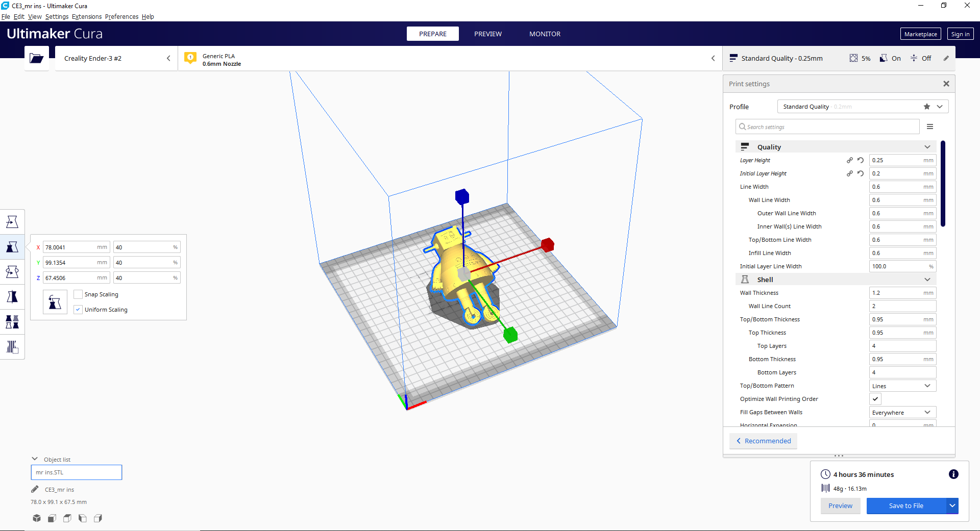The width and height of the screenshot is (980, 531).
Task: Click the edit pencil in print settings header
Action: [946, 58]
